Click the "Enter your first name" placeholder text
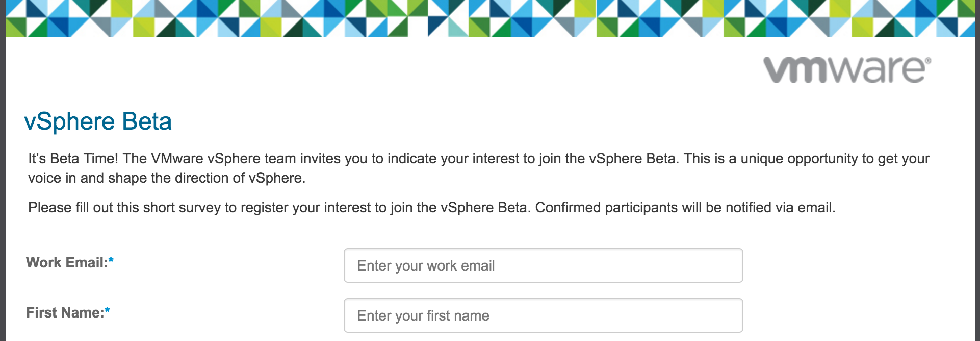 (x=423, y=316)
